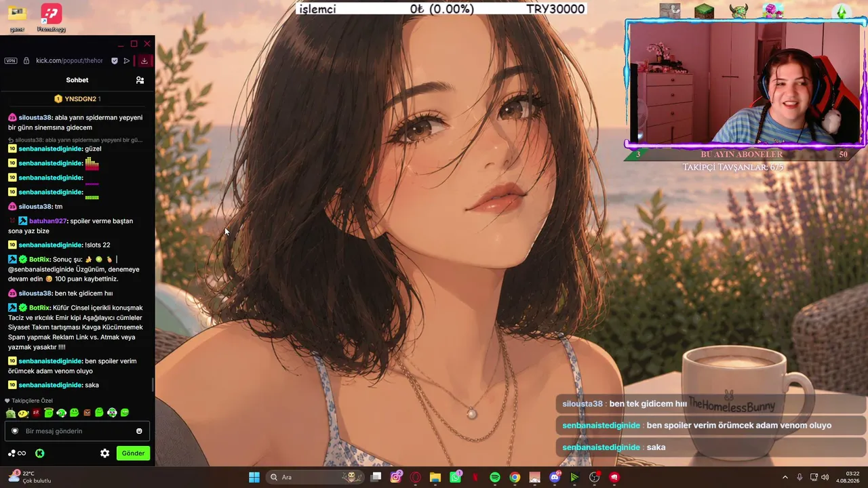This screenshot has width=868, height=488.
Task: Open Windows Start menu
Action: point(254,477)
